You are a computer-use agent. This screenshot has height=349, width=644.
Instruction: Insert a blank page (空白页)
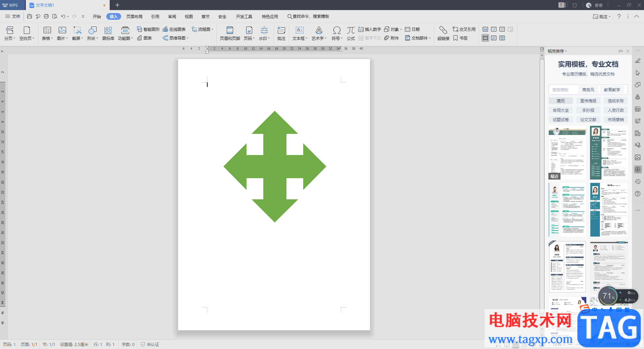[x=27, y=34]
